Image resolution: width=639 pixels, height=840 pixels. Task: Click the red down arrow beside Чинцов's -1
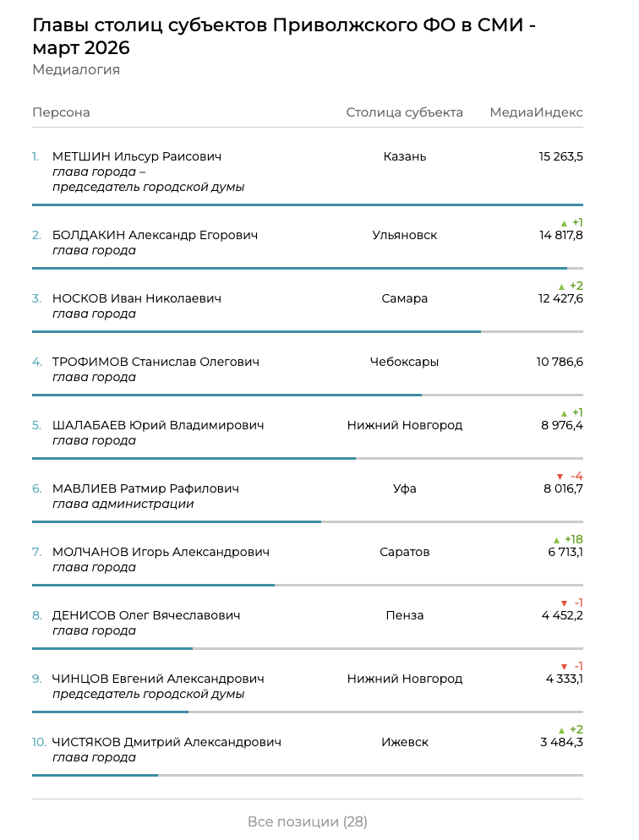tap(563, 667)
